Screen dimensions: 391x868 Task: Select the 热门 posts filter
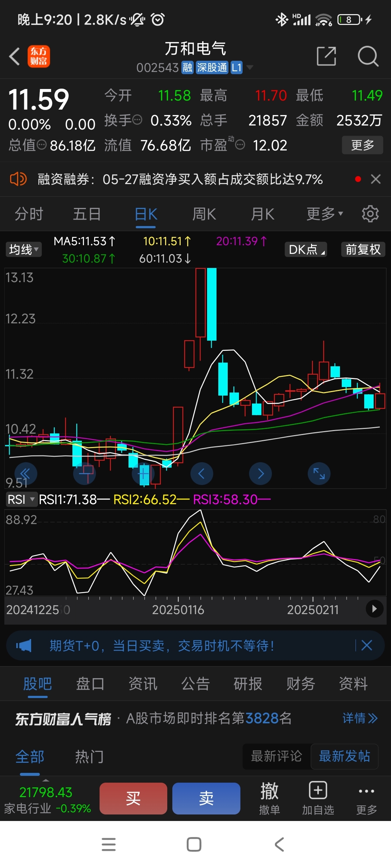click(x=89, y=757)
